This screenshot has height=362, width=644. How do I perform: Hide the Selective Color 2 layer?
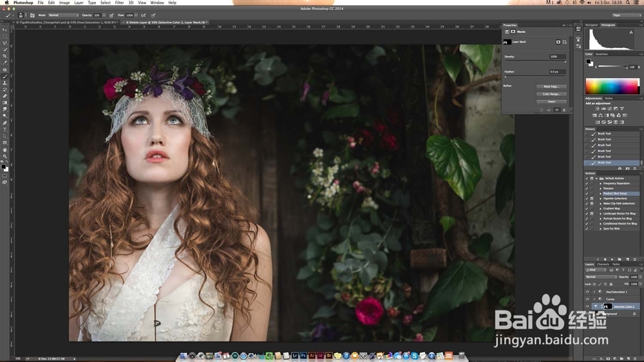click(x=587, y=306)
